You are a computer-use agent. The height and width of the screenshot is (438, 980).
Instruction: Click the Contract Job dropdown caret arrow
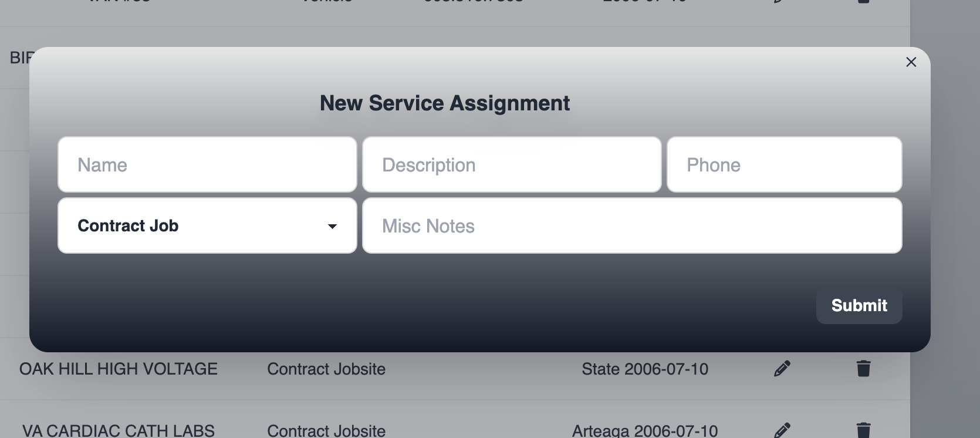click(332, 227)
